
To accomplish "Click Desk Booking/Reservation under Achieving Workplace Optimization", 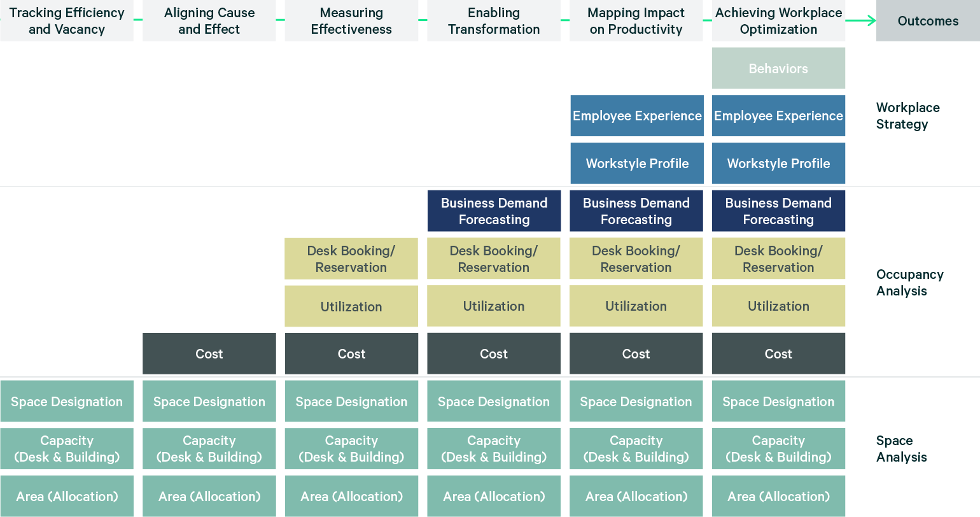I will point(779,258).
